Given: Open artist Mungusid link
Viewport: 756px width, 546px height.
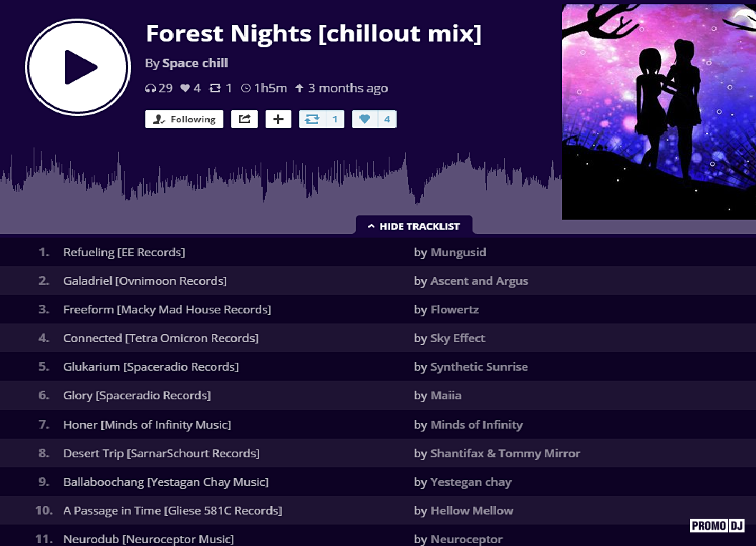Looking at the screenshot, I should [x=458, y=252].
